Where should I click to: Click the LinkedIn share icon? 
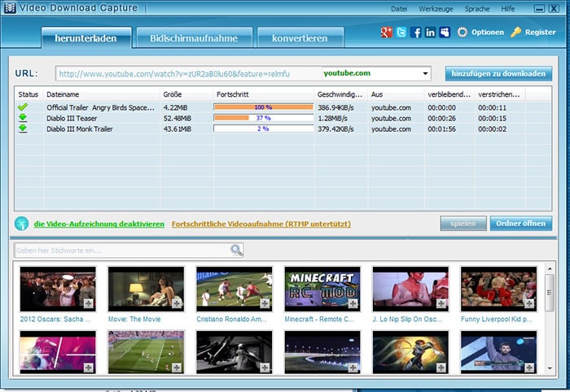tap(430, 33)
